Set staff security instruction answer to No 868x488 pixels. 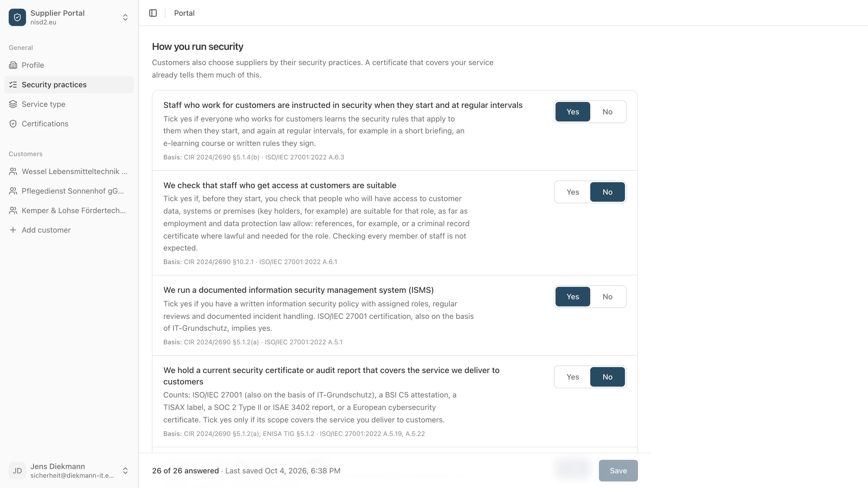pos(607,112)
